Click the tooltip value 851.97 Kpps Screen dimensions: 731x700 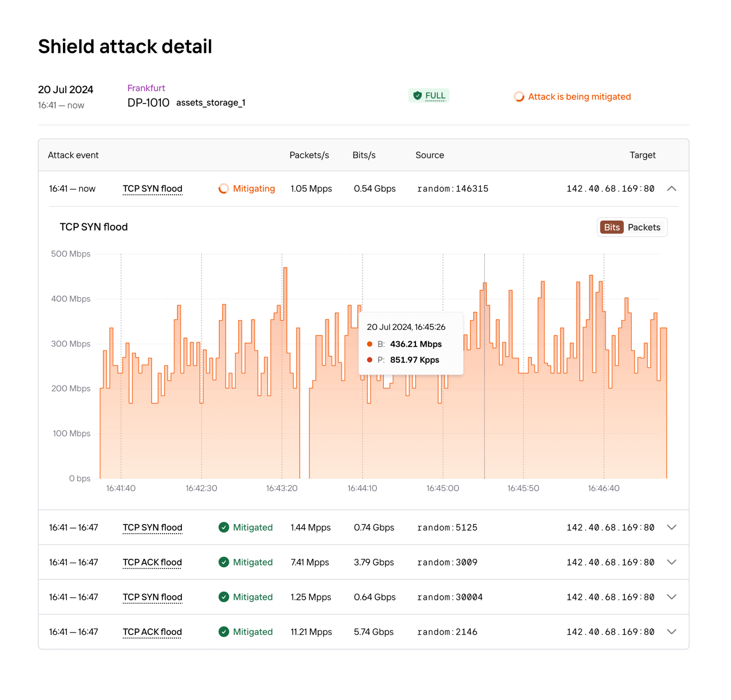(x=415, y=360)
